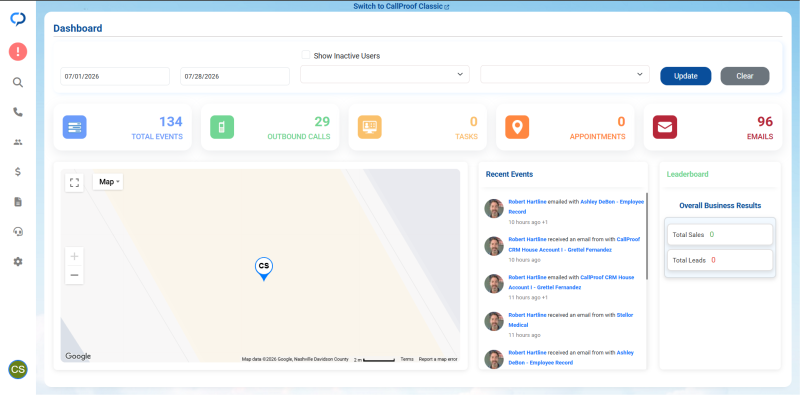Click the Dashboard page title

78,29
